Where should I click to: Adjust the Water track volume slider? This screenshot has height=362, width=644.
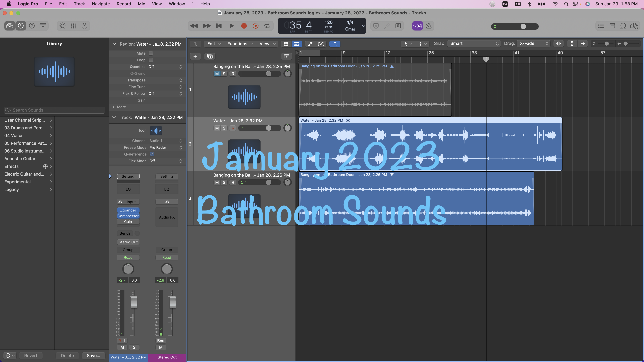click(269, 128)
